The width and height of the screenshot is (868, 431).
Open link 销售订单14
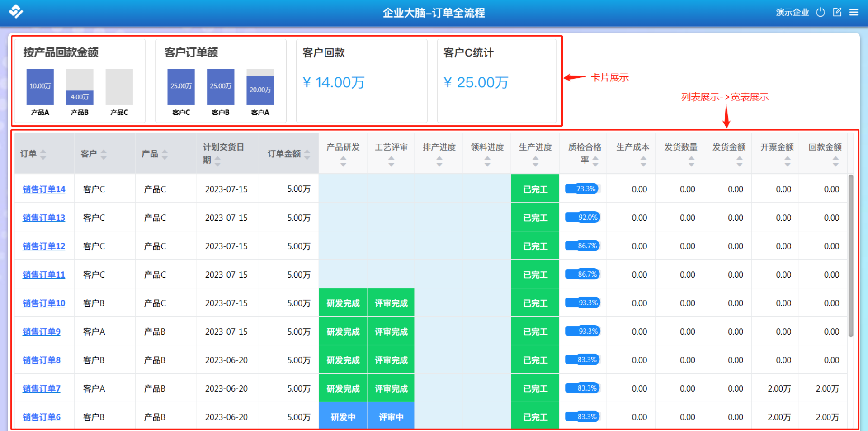click(44, 189)
